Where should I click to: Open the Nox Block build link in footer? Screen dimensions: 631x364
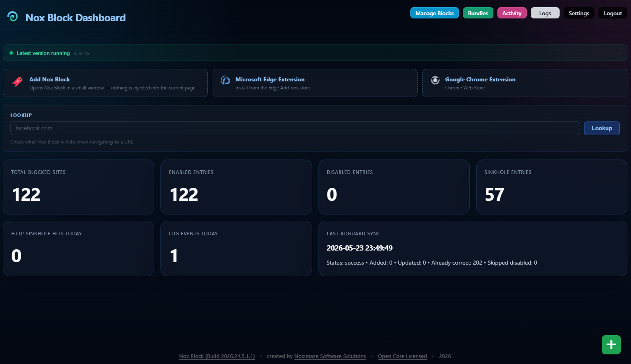[217, 356]
